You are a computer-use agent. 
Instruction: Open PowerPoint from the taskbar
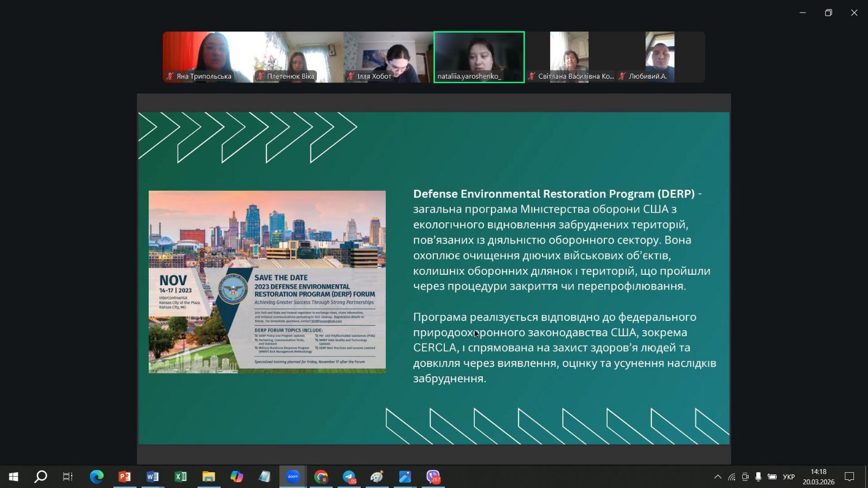(x=125, y=477)
